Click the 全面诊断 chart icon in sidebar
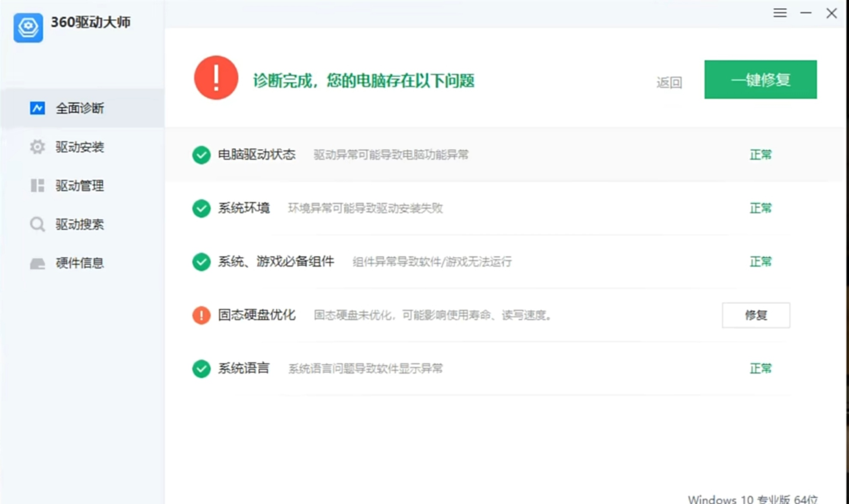This screenshot has width=849, height=504. (37, 108)
